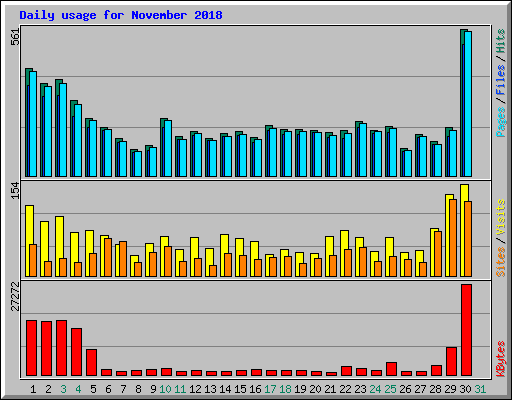Select green day label 11

point(180,389)
